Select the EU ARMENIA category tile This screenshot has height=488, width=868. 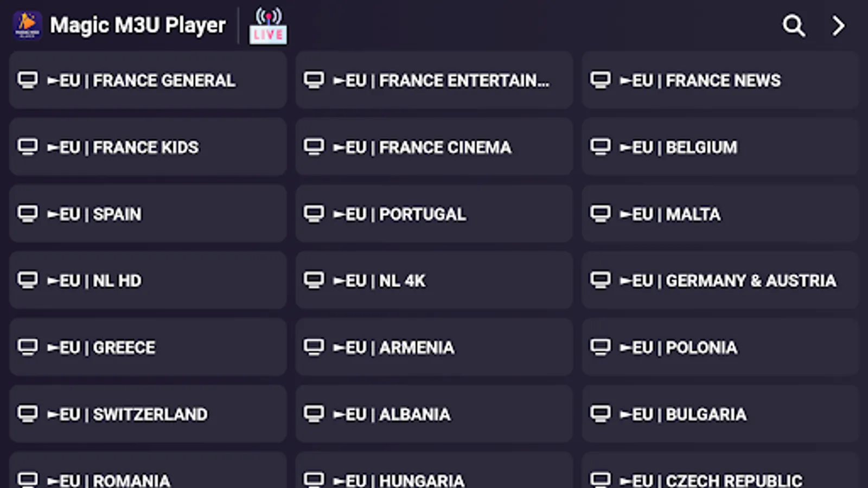pyautogui.click(x=433, y=347)
